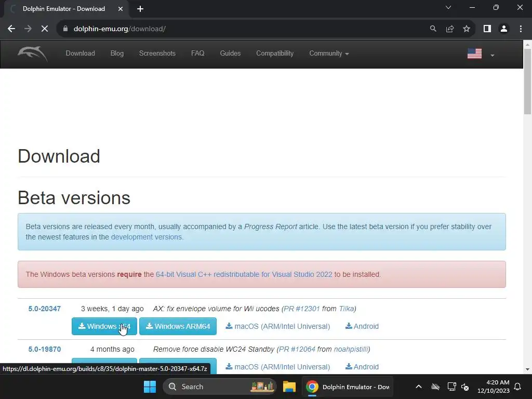Click taskbar Search box

click(x=220, y=387)
